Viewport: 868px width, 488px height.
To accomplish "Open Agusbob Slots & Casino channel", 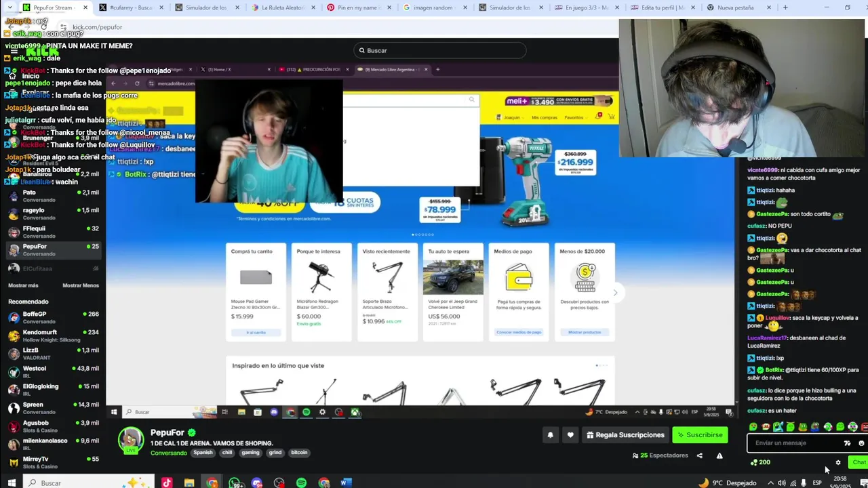I will pyautogui.click(x=53, y=426).
